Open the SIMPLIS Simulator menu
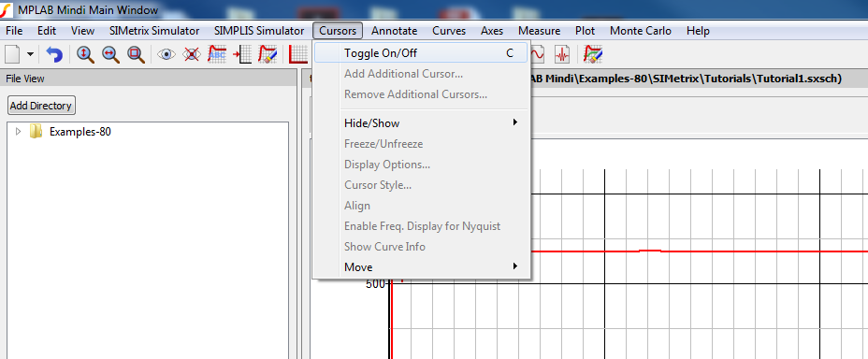This screenshot has width=868, height=359. coord(259,31)
